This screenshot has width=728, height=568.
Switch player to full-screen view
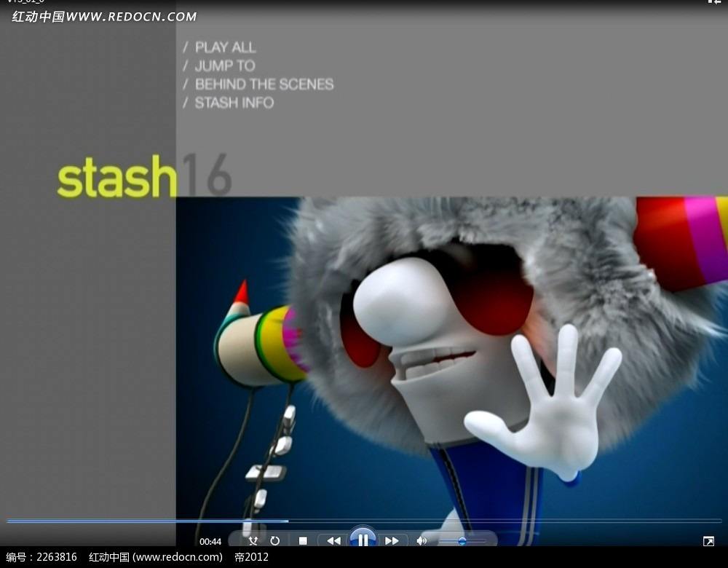click(x=708, y=541)
